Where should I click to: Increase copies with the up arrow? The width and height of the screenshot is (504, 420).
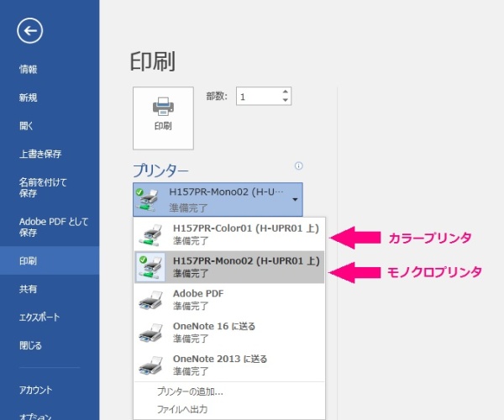(285, 92)
